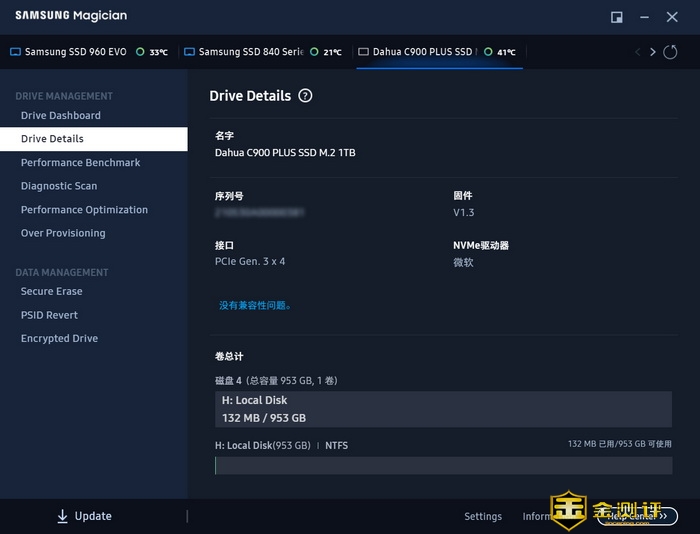Open Settings in the bottom bar
This screenshot has width=700, height=534.
pos(483,516)
